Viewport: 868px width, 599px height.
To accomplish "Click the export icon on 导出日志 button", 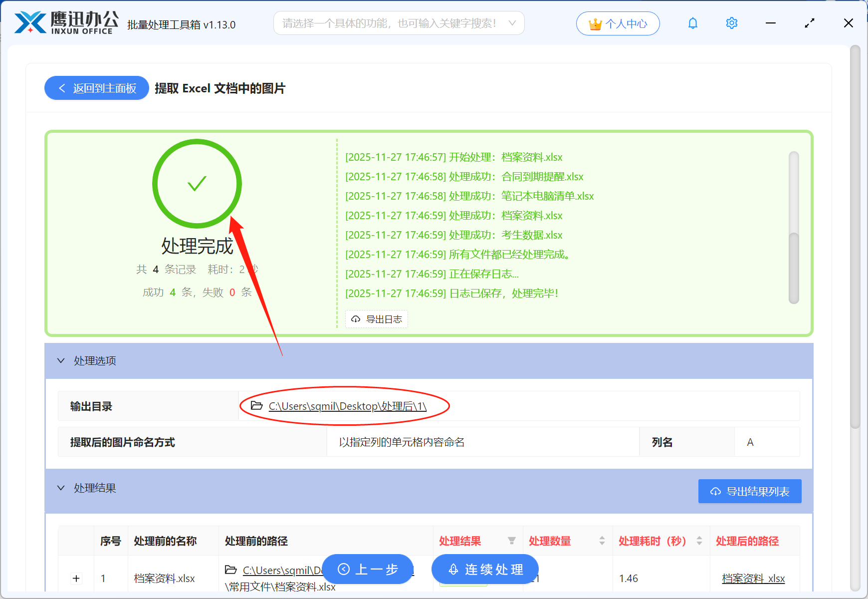I will pyautogui.click(x=355, y=319).
